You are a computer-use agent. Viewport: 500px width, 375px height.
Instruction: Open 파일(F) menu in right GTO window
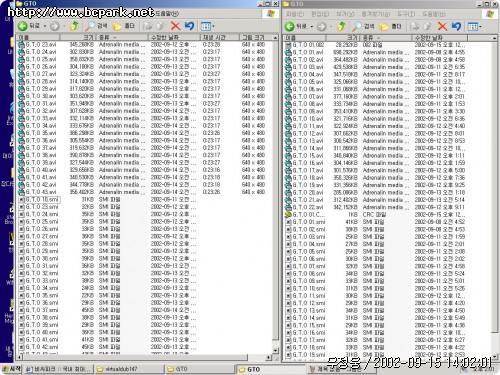click(295, 14)
